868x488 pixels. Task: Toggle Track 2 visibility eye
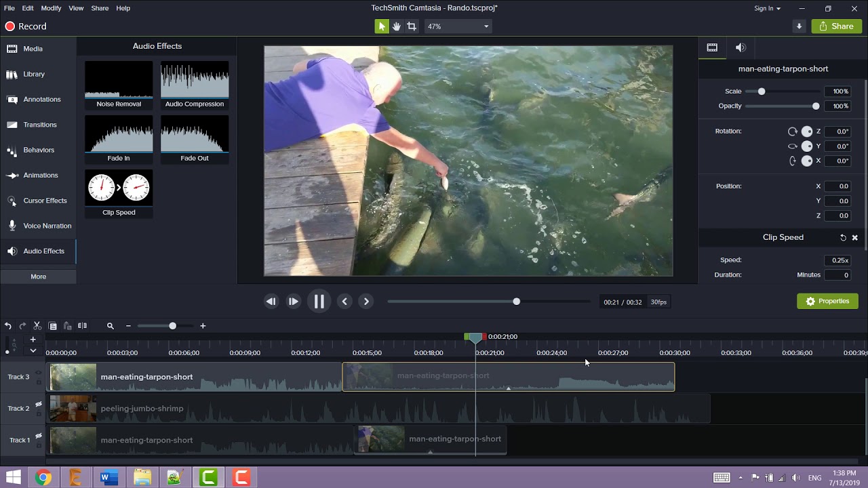[39, 405]
